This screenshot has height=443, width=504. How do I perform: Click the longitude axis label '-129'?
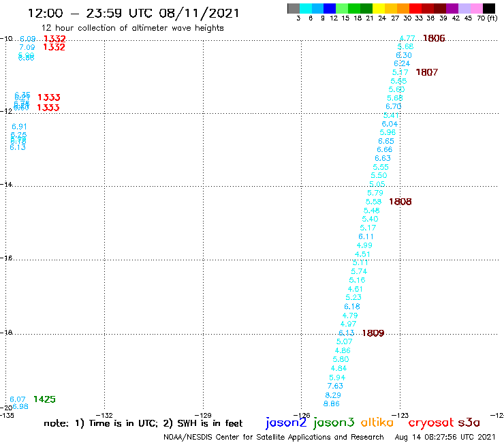pyautogui.click(x=203, y=415)
